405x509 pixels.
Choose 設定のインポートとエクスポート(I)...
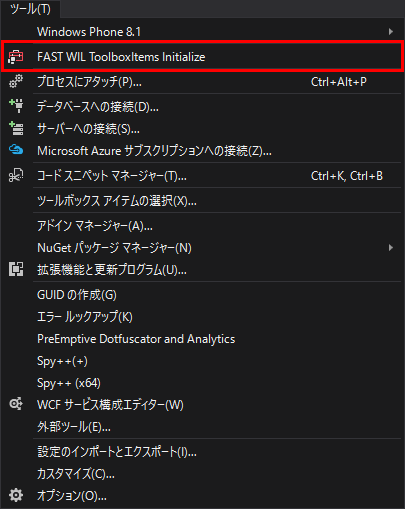tap(202, 452)
